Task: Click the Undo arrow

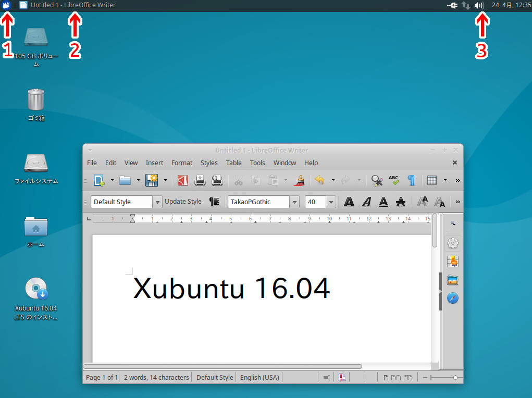Action: pos(319,180)
